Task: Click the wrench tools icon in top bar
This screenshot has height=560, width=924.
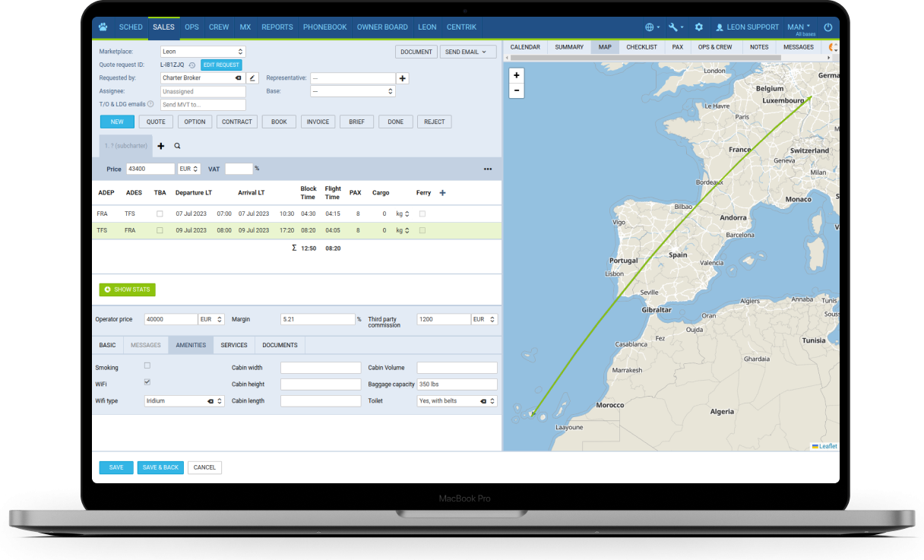Action: tap(673, 27)
